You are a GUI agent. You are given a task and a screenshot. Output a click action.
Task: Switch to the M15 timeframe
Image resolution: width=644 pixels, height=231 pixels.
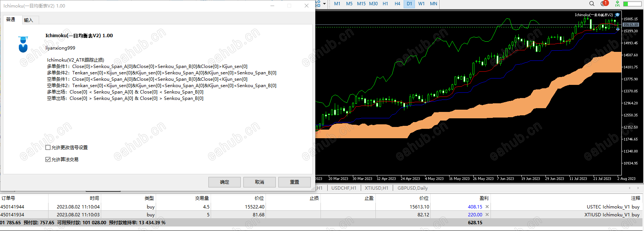click(361, 4)
